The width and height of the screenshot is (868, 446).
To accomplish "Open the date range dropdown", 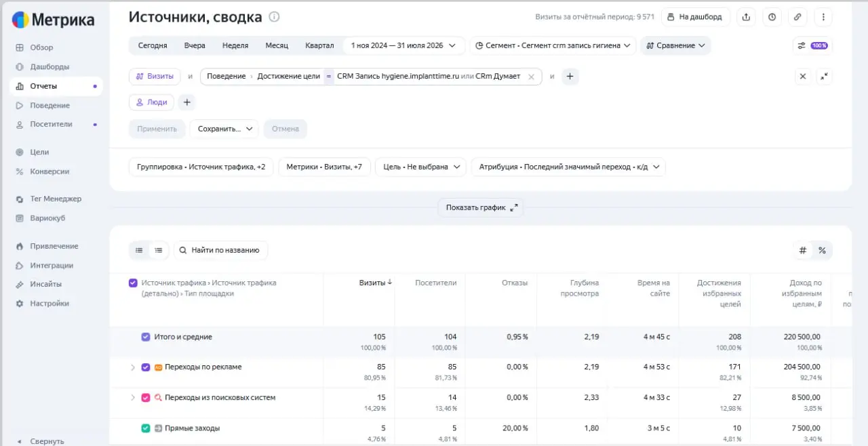I will pos(404,45).
